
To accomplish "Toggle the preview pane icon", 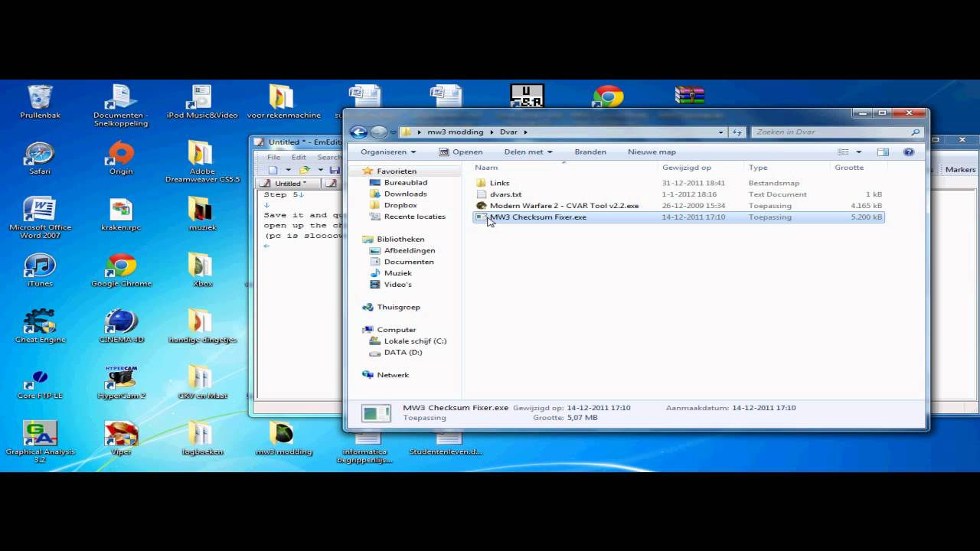I will [883, 152].
